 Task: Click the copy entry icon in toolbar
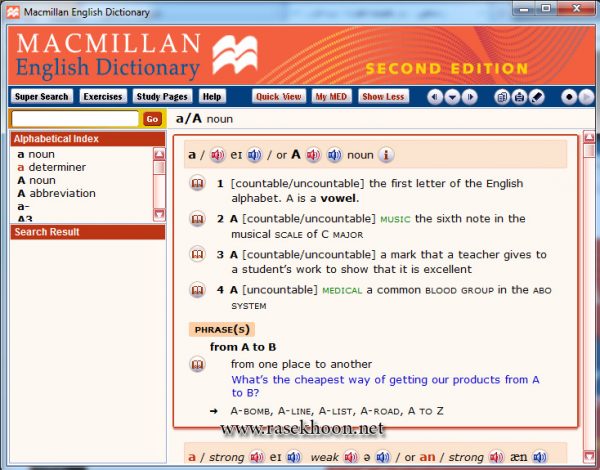[502, 97]
